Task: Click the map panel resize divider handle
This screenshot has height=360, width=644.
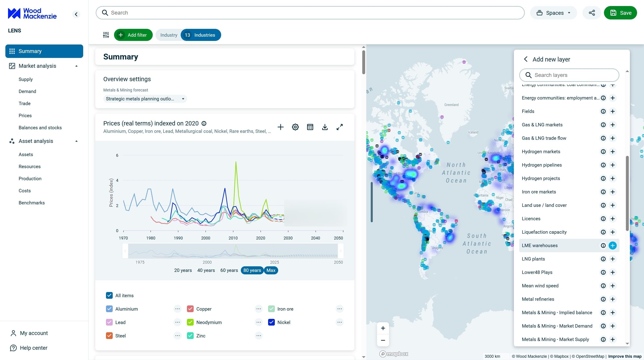Action: pos(372,202)
